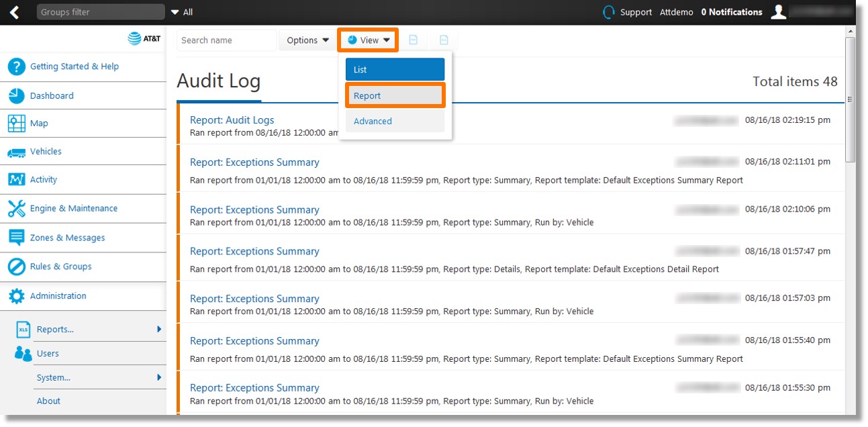Screen dimensions: 868x427
Task: Click the vertical scrollbar thumb
Action: coord(850,99)
